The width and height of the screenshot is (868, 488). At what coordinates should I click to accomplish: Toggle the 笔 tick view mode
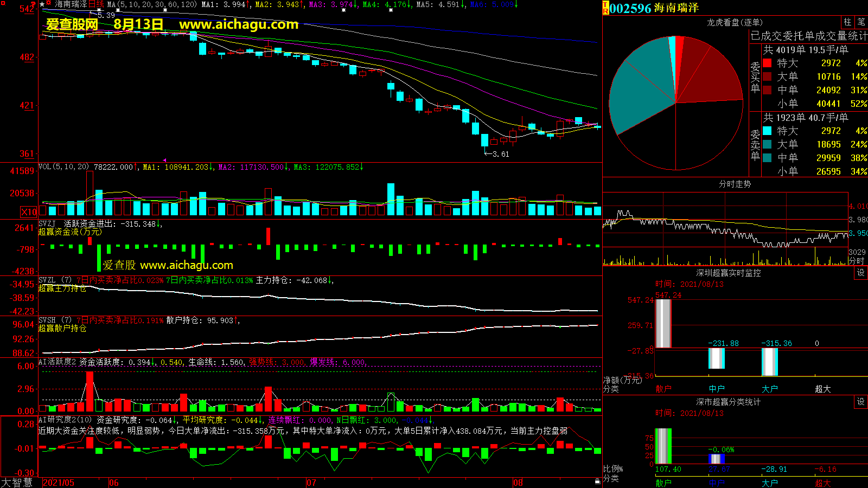[861, 22]
